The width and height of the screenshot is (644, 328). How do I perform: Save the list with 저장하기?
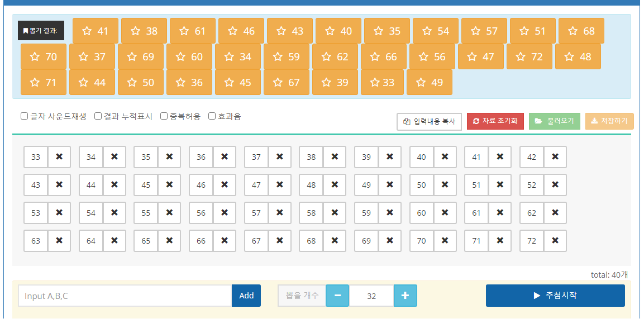click(609, 121)
